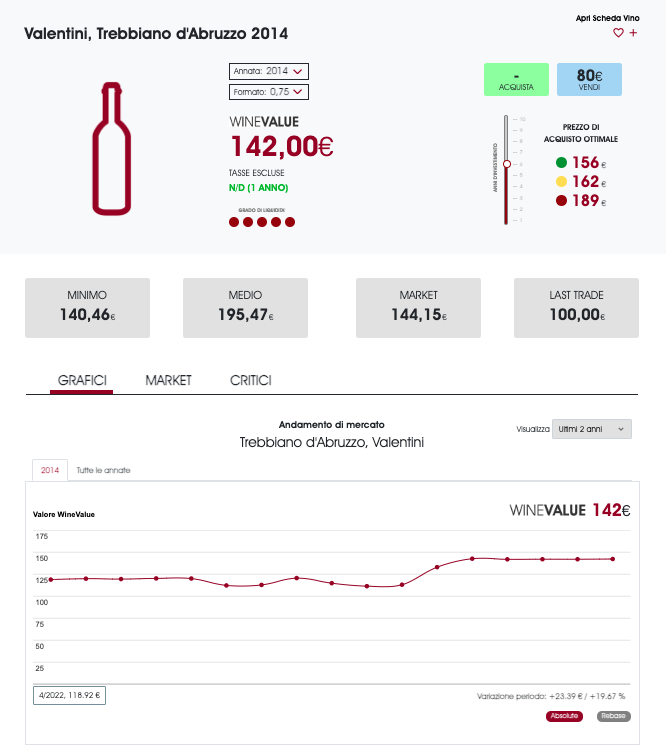Click the Valore WineValue axis label
The image size is (666, 750).
coord(64,515)
